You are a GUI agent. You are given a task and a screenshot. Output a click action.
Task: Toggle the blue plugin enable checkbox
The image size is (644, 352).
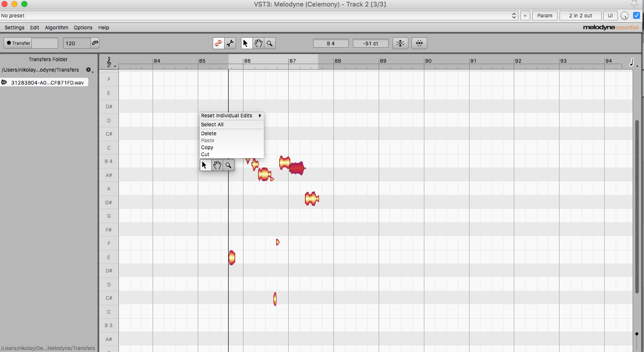pos(637,16)
